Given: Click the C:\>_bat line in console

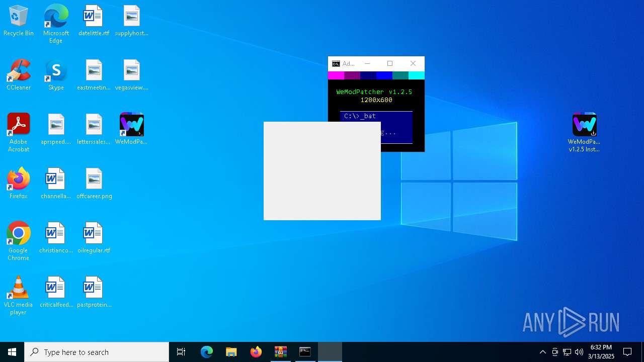Looking at the screenshot, I should point(360,116).
